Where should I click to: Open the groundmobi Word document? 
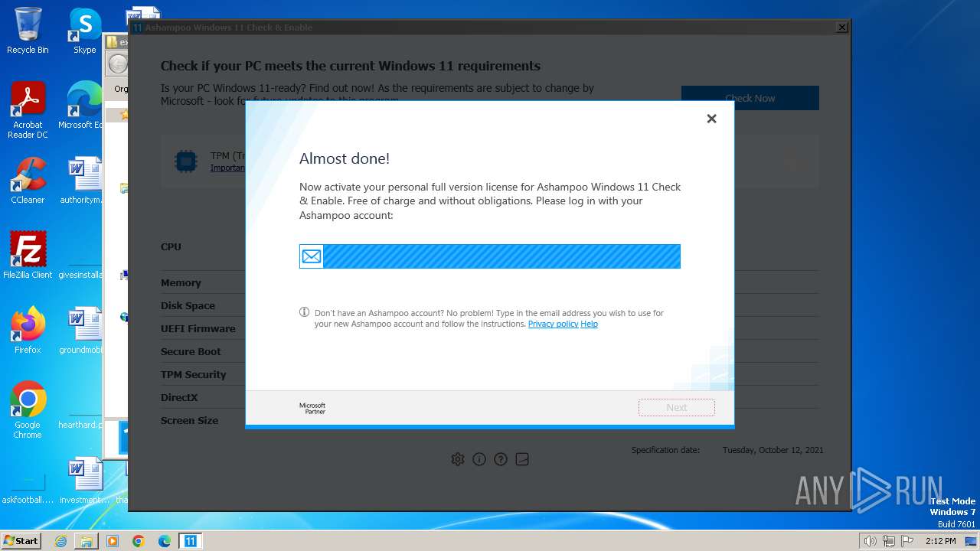point(82,331)
